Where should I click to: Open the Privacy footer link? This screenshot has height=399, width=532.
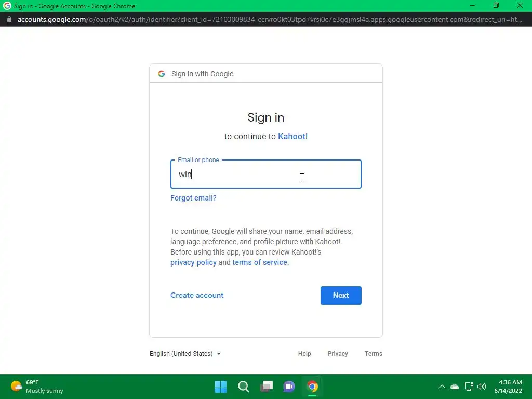338,353
